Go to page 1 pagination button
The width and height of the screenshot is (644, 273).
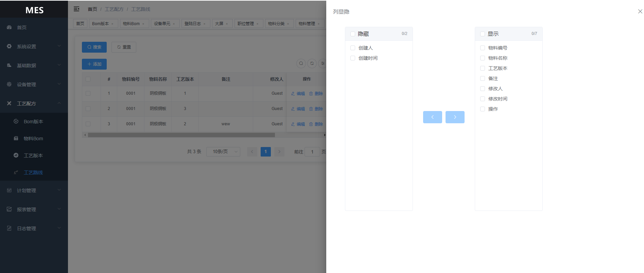266,152
